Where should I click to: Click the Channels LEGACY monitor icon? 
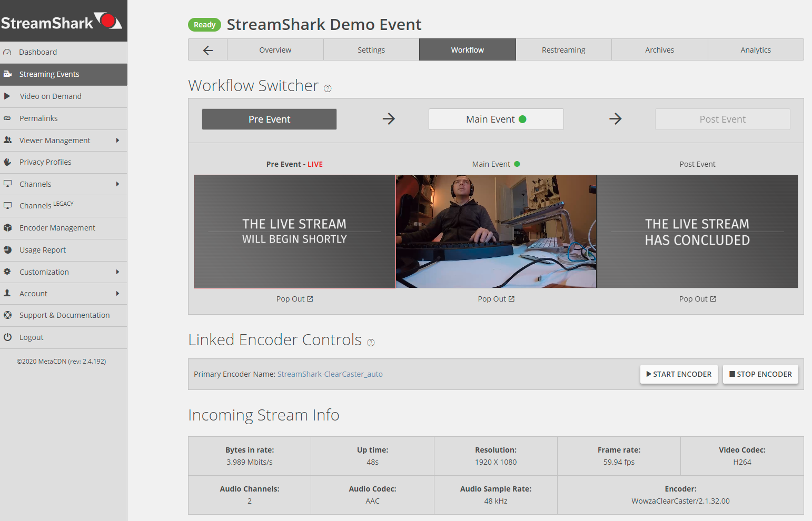click(7, 206)
